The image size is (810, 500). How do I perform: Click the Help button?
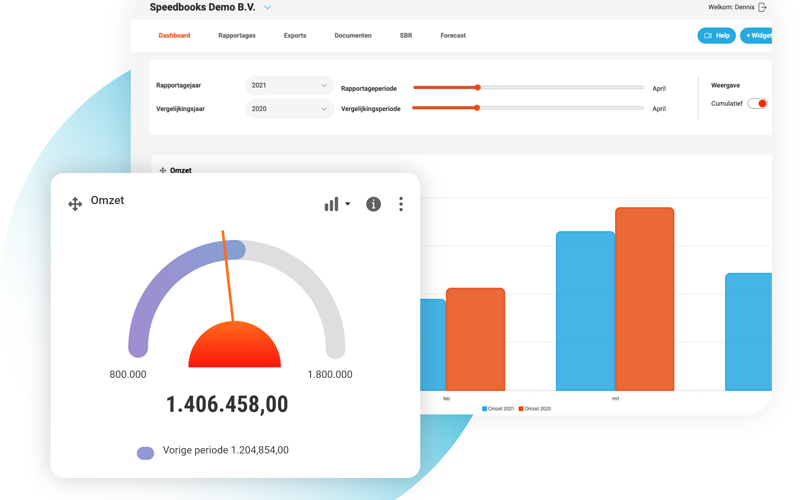pyautogui.click(x=716, y=36)
